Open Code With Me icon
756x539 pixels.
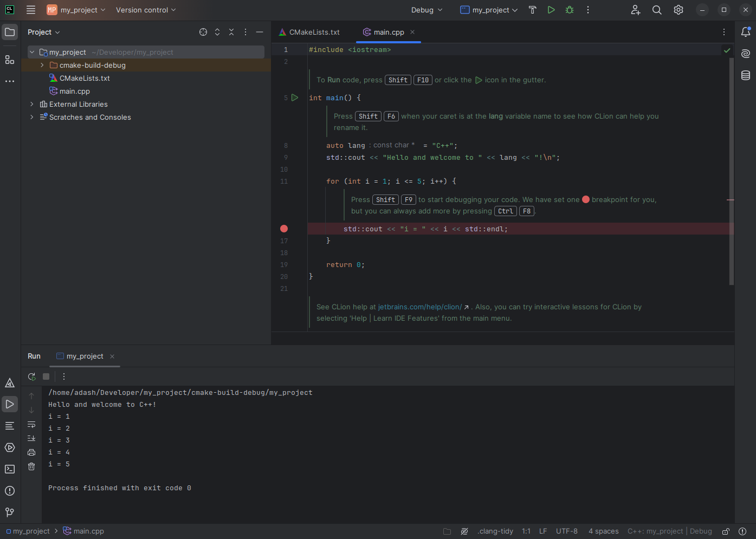(636, 10)
